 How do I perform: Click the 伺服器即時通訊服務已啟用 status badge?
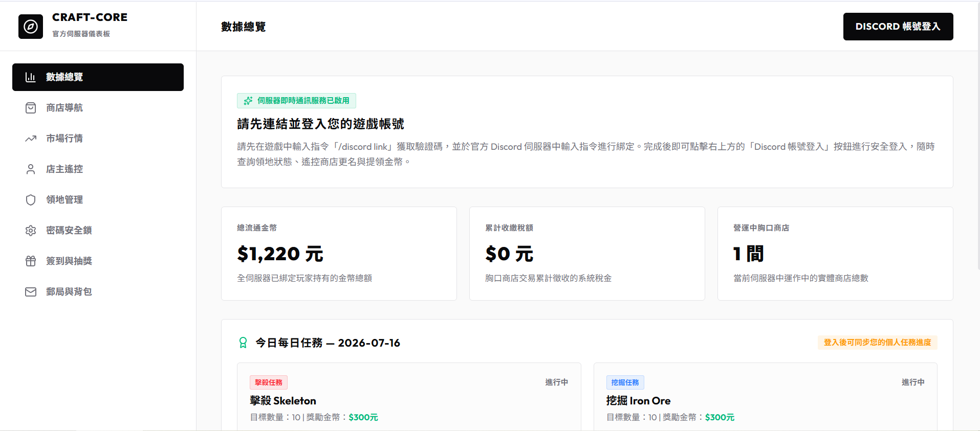pyautogui.click(x=296, y=101)
